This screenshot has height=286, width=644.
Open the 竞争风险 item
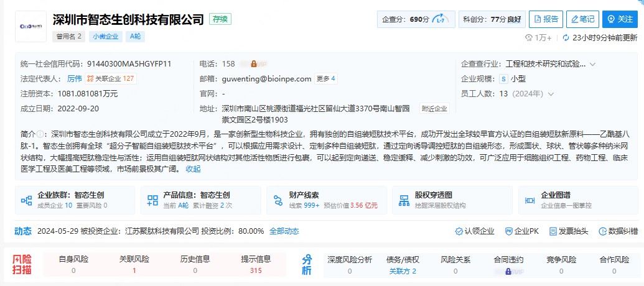coord(561,265)
